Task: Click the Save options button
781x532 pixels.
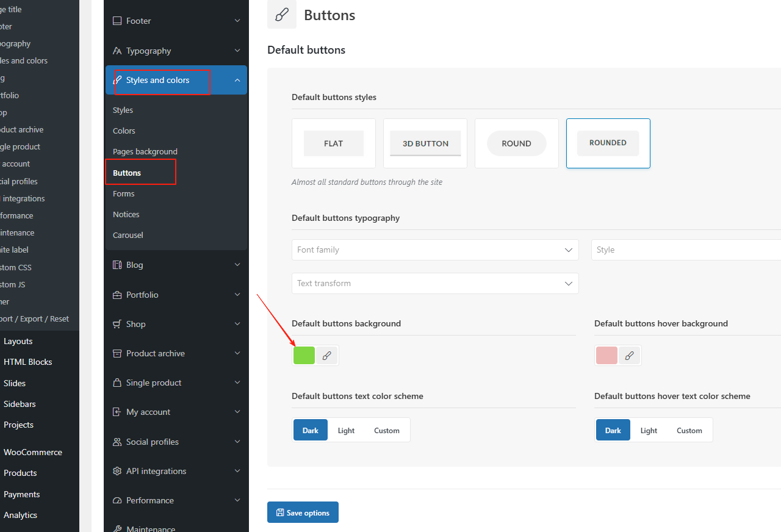Action: pos(303,512)
